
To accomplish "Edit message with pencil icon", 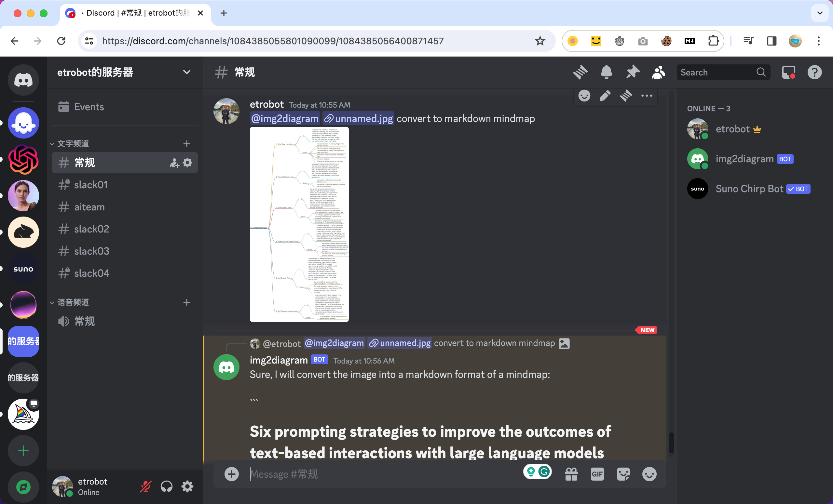I will click(x=605, y=96).
